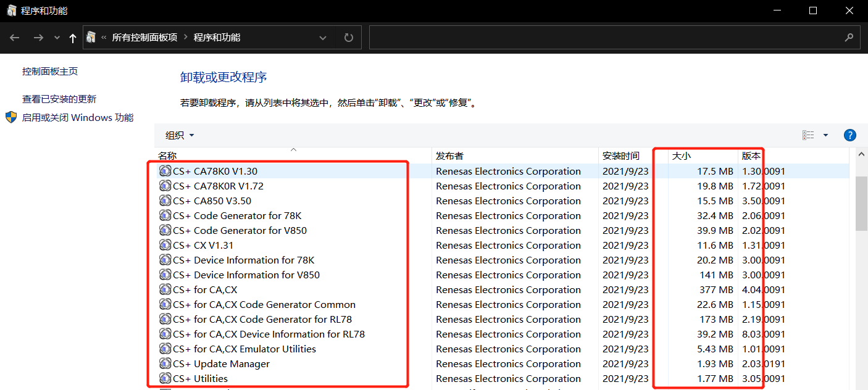
Task: Click the back navigation arrow
Action: (x=14, y=38)
